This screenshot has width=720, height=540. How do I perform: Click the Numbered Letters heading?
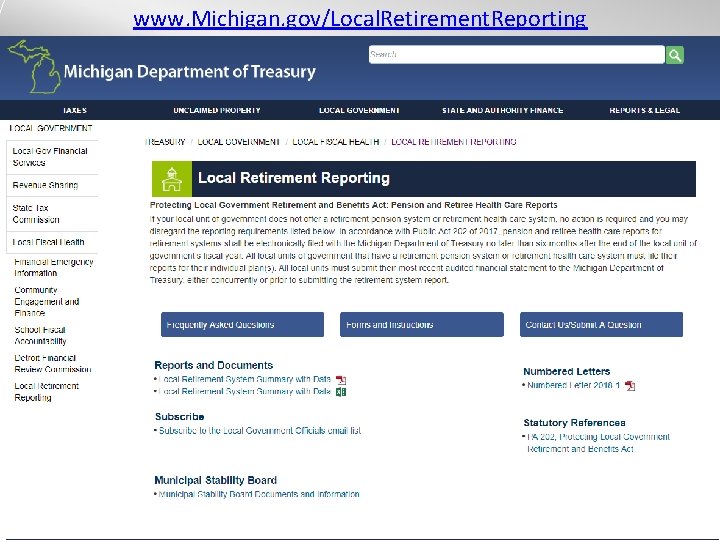(x=567, y=371)
